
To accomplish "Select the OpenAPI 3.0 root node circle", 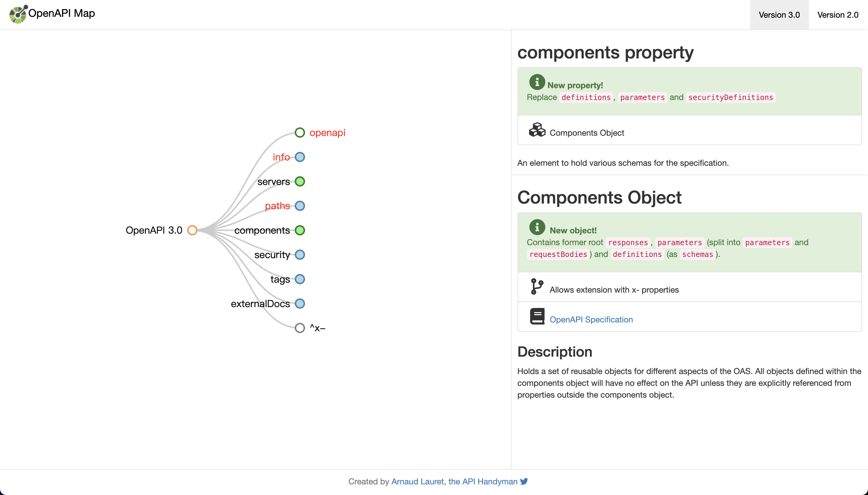I will point(192,230).
